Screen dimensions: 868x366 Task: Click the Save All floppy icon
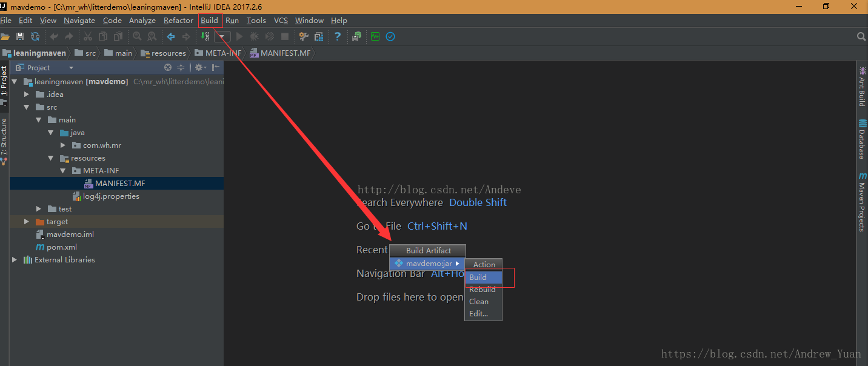pos(20,36)
